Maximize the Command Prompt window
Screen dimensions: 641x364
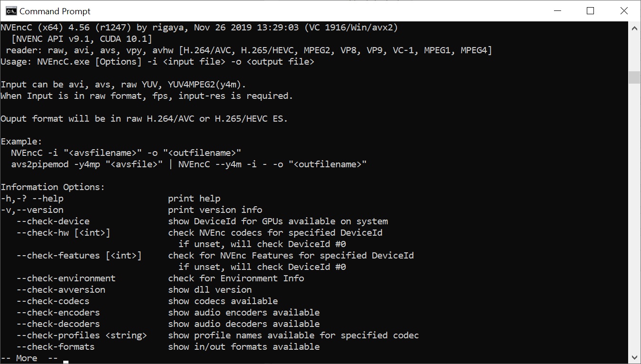coord(591,11)
